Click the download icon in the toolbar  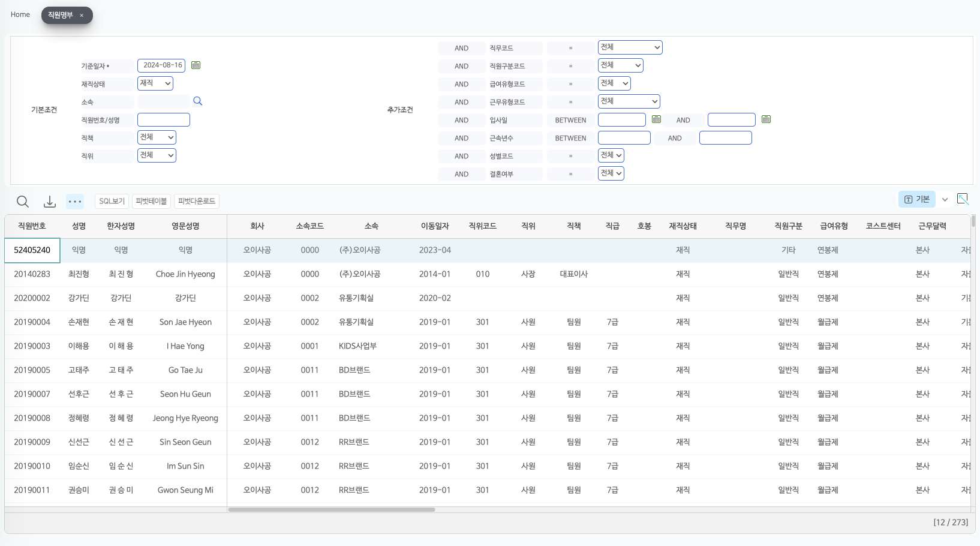tap(50, 202)
